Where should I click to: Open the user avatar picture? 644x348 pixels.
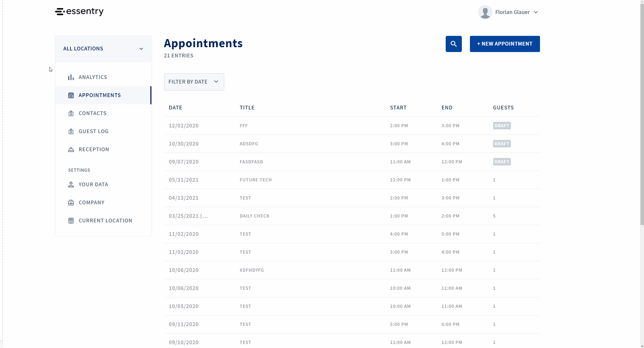pyautogui.click(x=485, y=12)
